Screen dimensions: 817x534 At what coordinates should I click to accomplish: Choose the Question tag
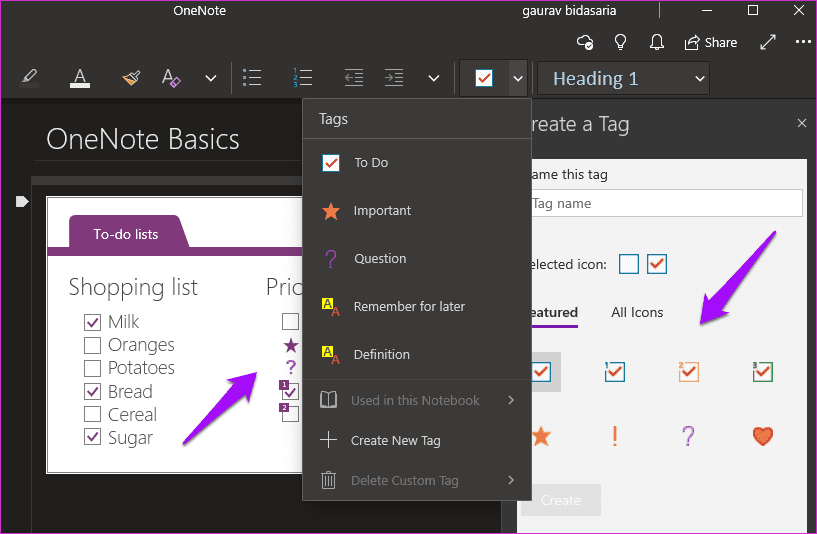coord(417,258)
